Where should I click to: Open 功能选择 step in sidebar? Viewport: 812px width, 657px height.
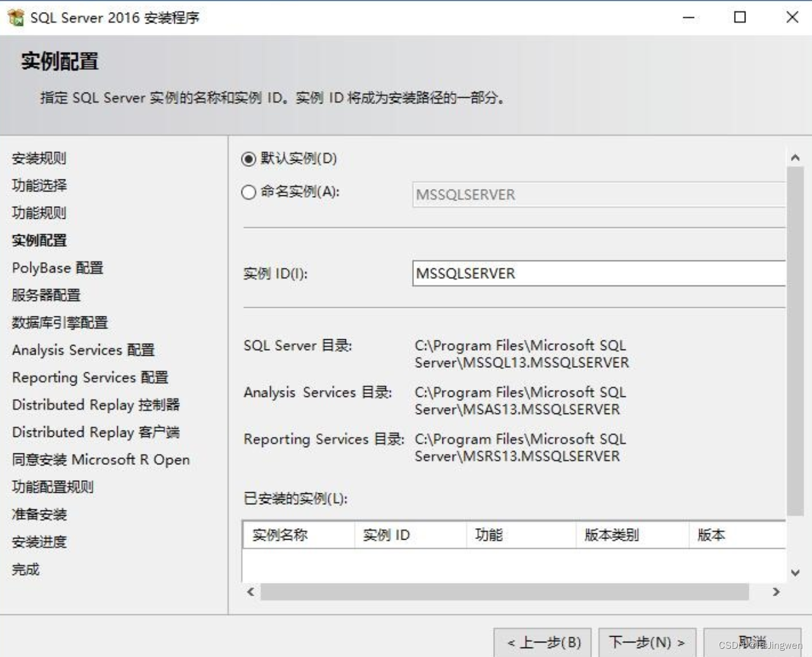(39, 186)
